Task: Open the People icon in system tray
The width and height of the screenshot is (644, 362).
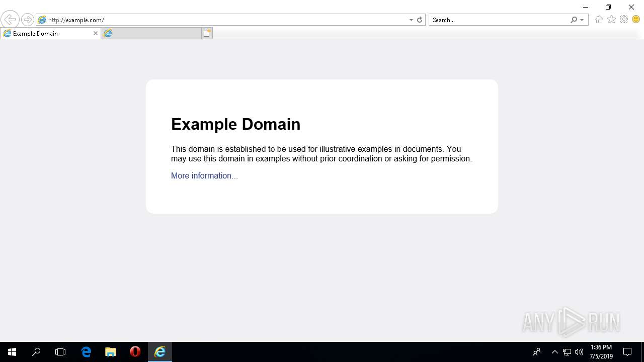Action: click(x=537, y=352)
